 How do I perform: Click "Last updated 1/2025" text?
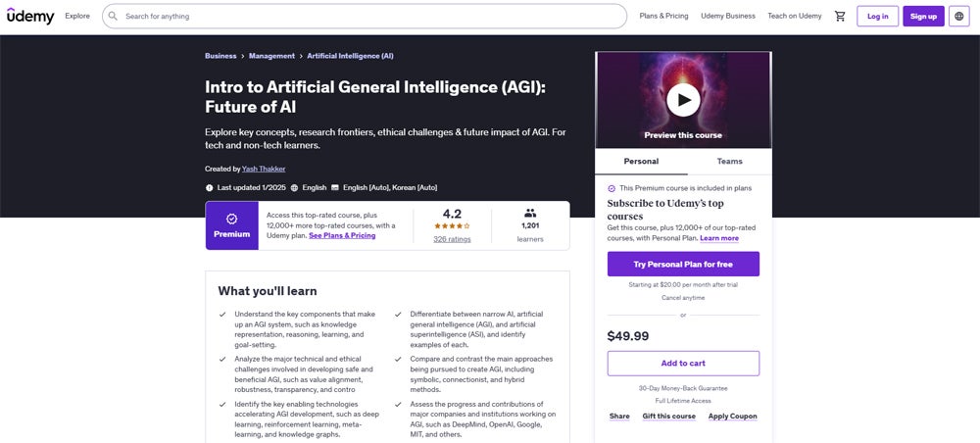pyautogui.click(x=252, y=187)
